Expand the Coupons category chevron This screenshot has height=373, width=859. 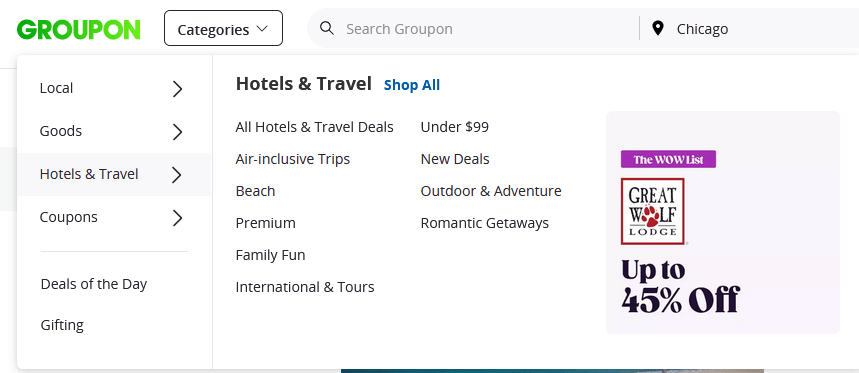coord(177,218)
